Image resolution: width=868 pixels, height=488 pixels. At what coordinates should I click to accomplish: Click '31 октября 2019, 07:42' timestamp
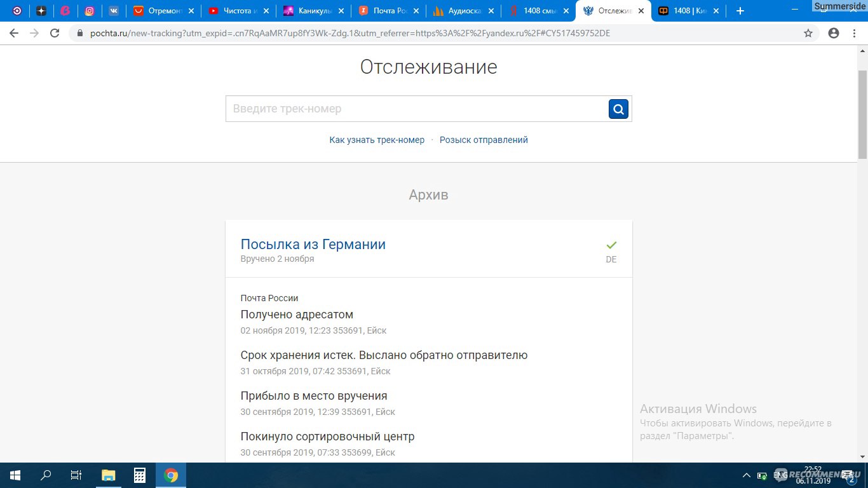(288, 371)
